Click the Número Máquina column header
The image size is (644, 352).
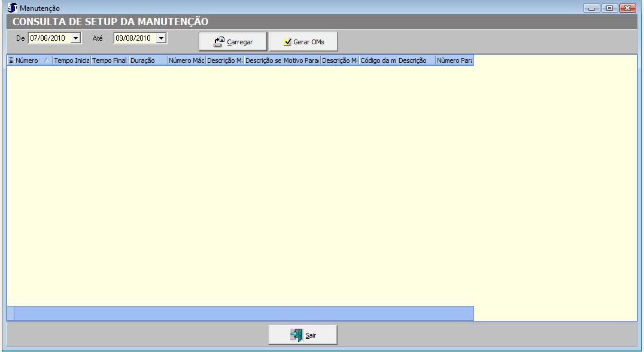click(x=186, y=60)
